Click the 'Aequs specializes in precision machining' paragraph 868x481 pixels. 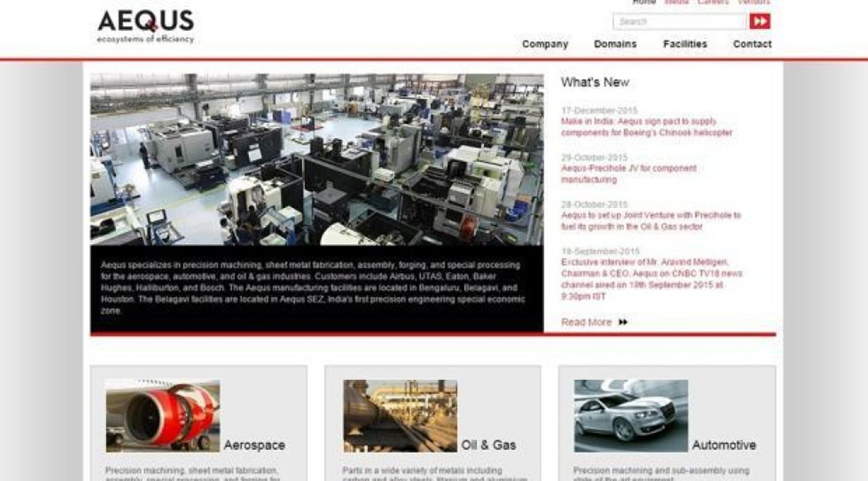pyautogui.click(x=313, y=288)
